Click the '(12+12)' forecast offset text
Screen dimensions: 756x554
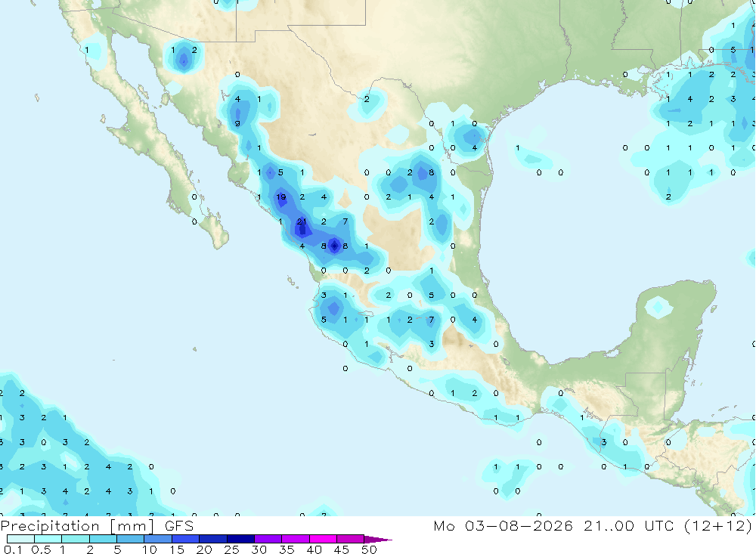[x=718, y=526]
